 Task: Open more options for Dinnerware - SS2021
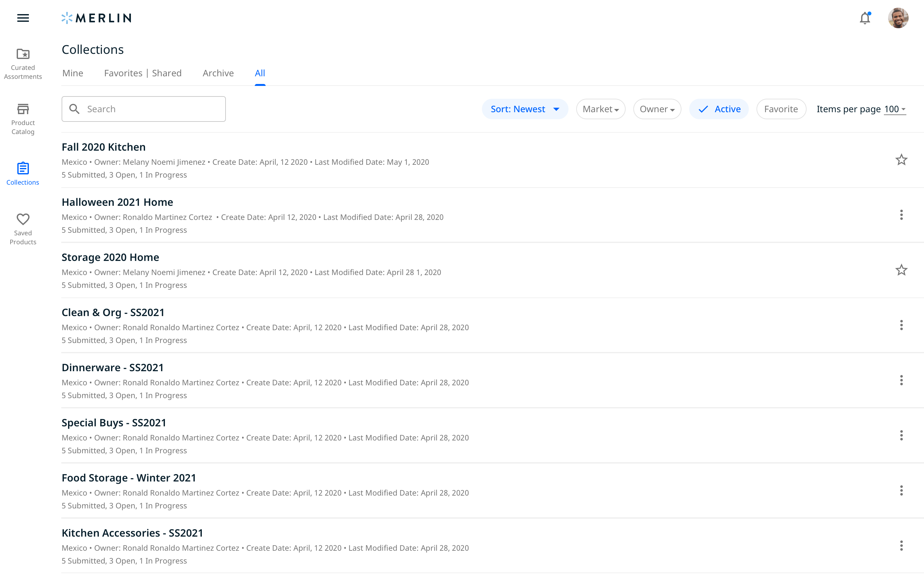[901, 380]
